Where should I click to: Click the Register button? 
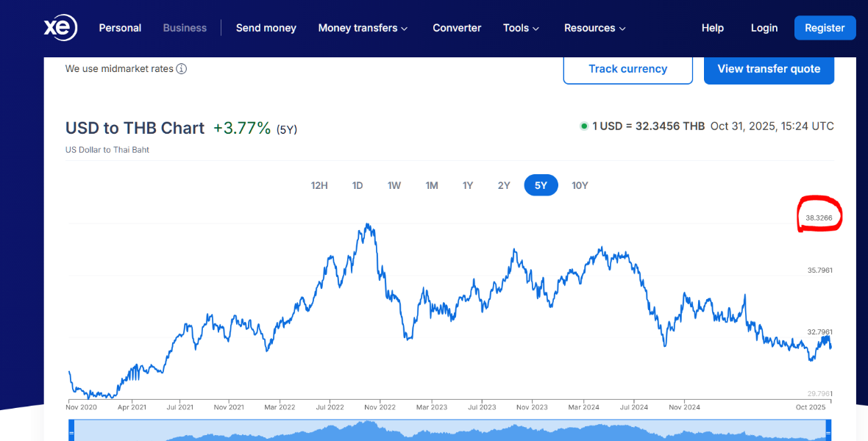(825, 28)
